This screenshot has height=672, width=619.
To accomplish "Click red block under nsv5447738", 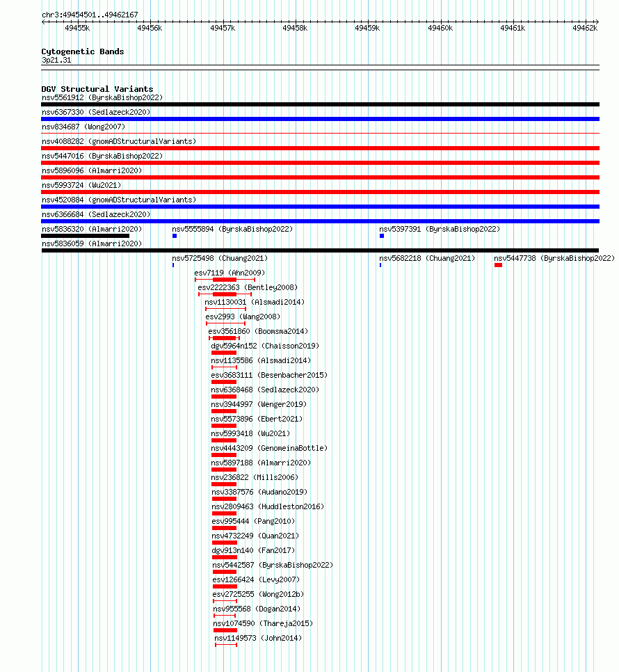I will [498, 265].
